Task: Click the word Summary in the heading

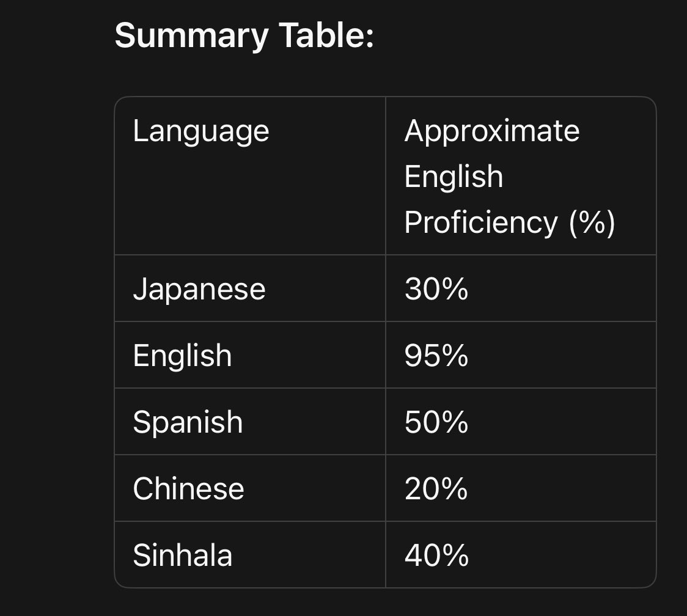Action: (x=191, y=37)
